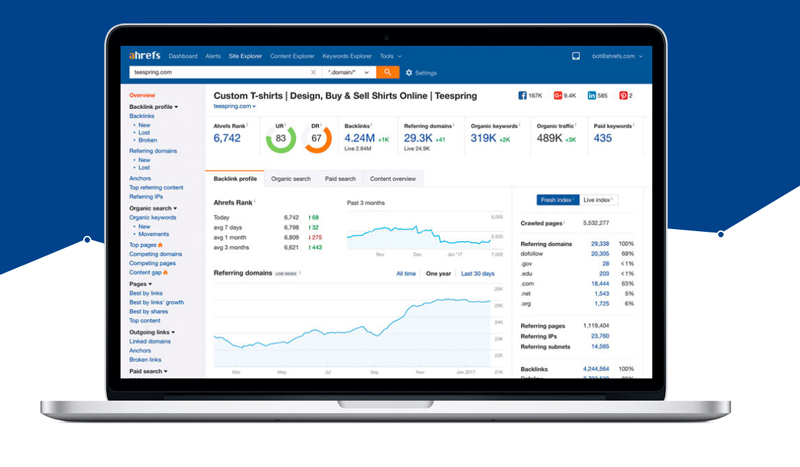The image size is (800, 467).
Task: Open the Referring IPs sidebar link
Action: pos(146,196)
